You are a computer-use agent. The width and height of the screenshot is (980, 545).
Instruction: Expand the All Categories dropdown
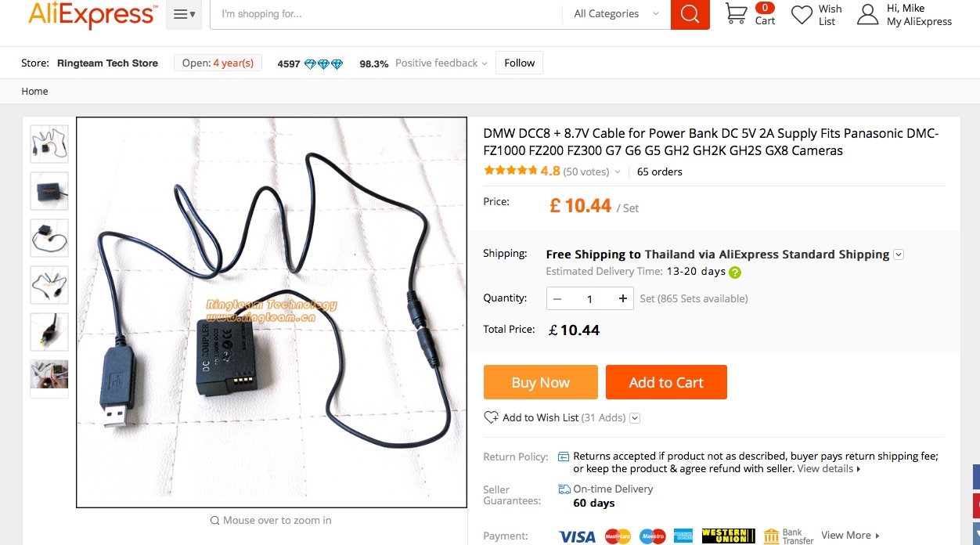[x=616, y=14]
